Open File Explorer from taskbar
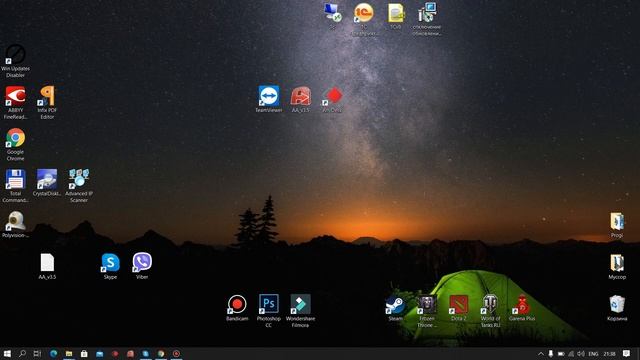Image resolution: width=640 pixels, height=360 pixels. (69, 354)
